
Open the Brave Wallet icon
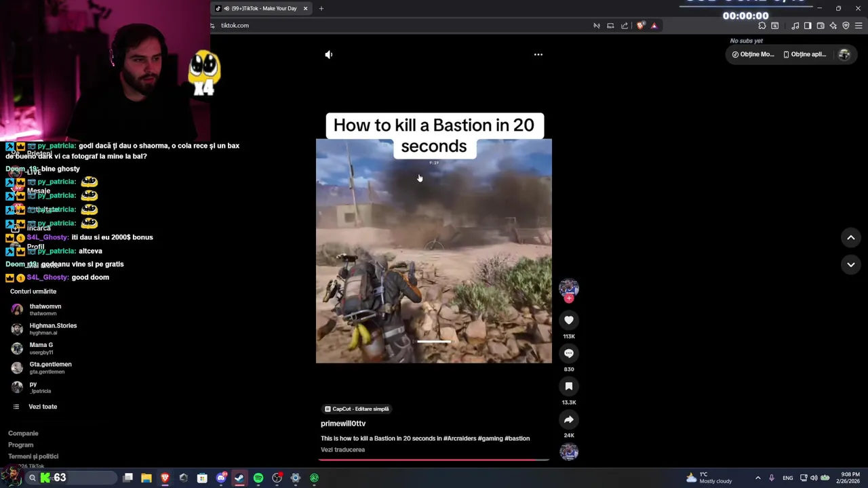(821, 26)
